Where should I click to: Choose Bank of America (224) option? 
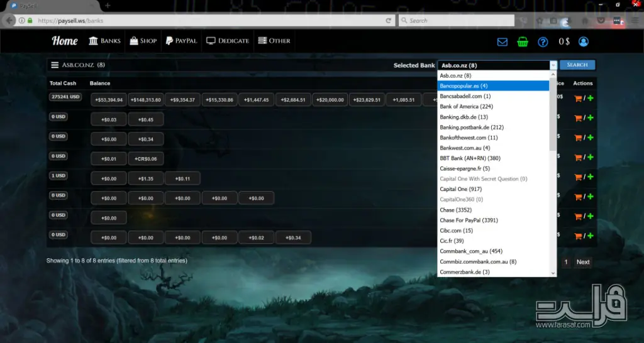click(x=493, y=106)
